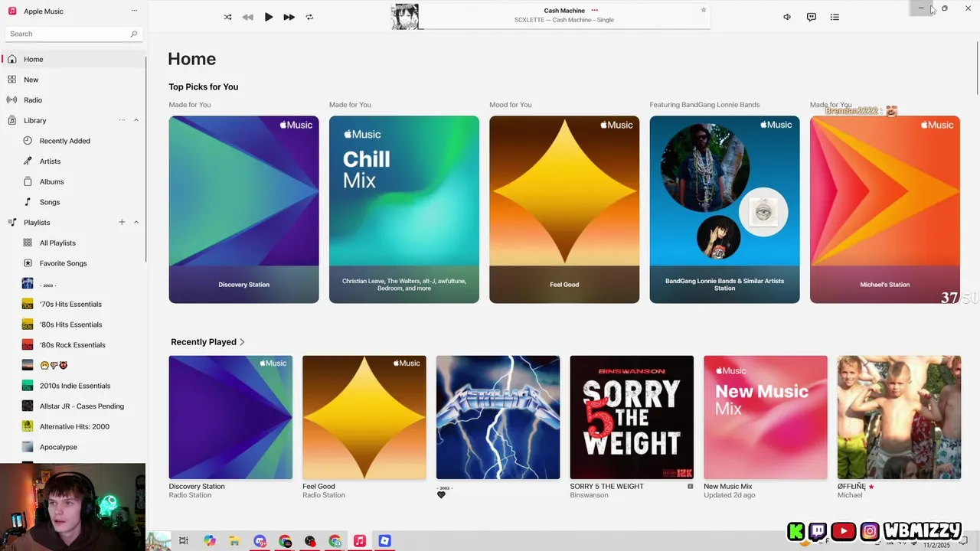Open the Feel Good top pick card

pyautogui.click(x=564, y=210)
